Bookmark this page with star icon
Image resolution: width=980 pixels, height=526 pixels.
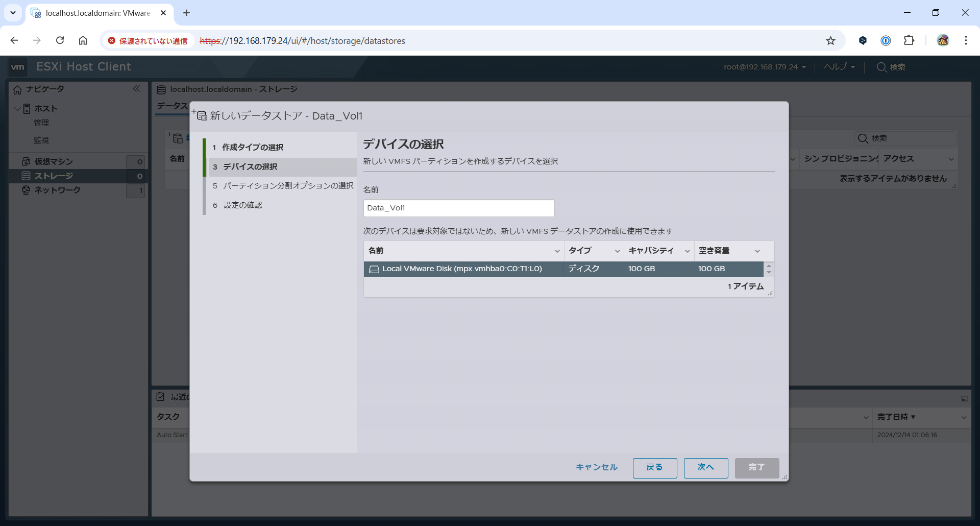point(830,40)
